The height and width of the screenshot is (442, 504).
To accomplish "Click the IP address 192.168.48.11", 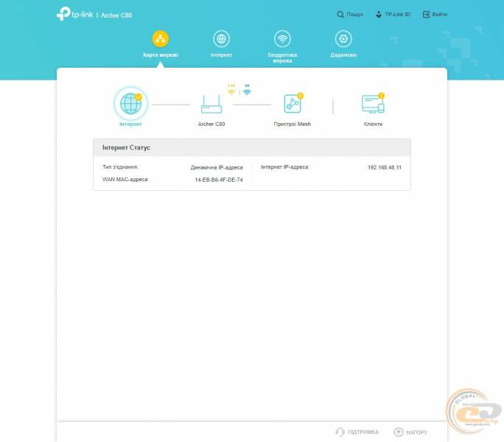I will 385,167.
